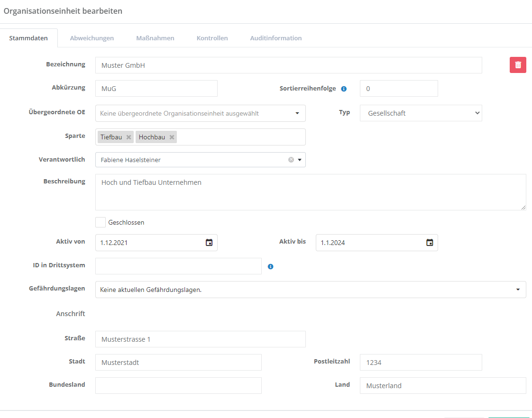Switch to the Abweichungen tab
532x418 pixels.
pyautogui.click(x=92, y=38)
